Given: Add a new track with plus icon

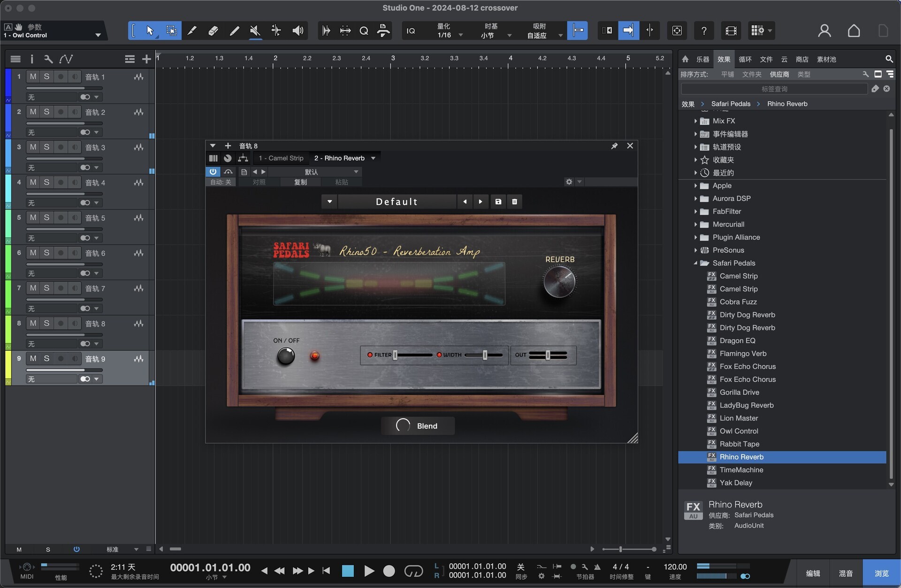Looking at the screenshot, I should (x=146, y=59).
